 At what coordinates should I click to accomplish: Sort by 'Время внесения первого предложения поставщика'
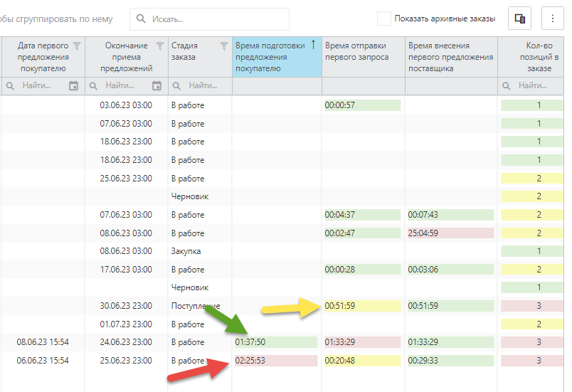click(450, 57)
